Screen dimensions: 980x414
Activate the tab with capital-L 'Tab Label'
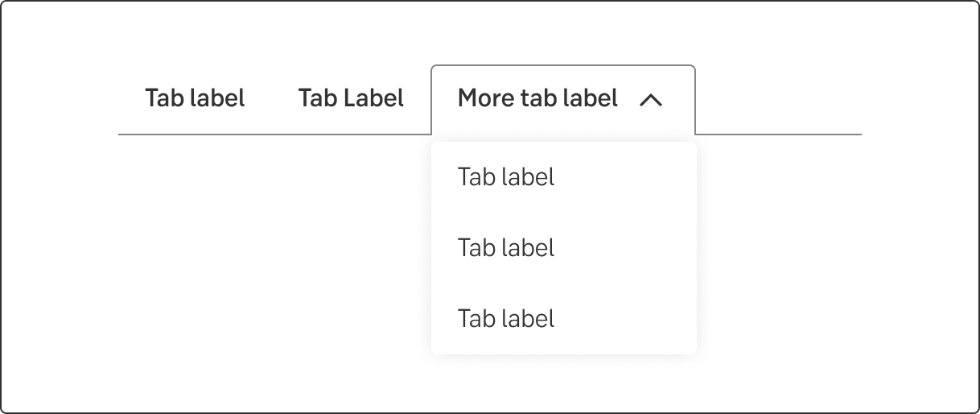point(351,98)
